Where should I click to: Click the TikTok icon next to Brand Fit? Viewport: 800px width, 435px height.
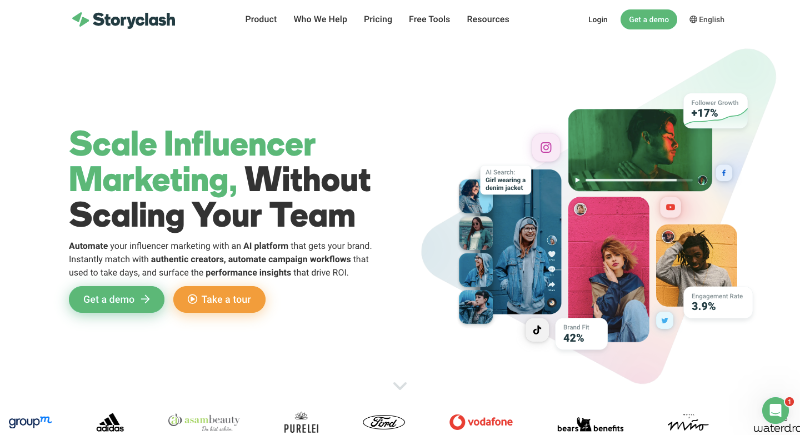537,330
